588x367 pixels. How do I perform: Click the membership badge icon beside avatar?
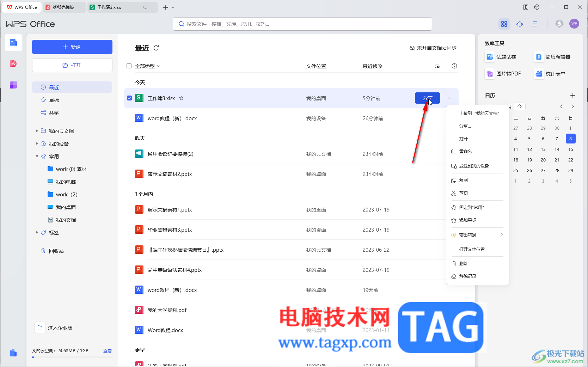click(x=559, y=24)
